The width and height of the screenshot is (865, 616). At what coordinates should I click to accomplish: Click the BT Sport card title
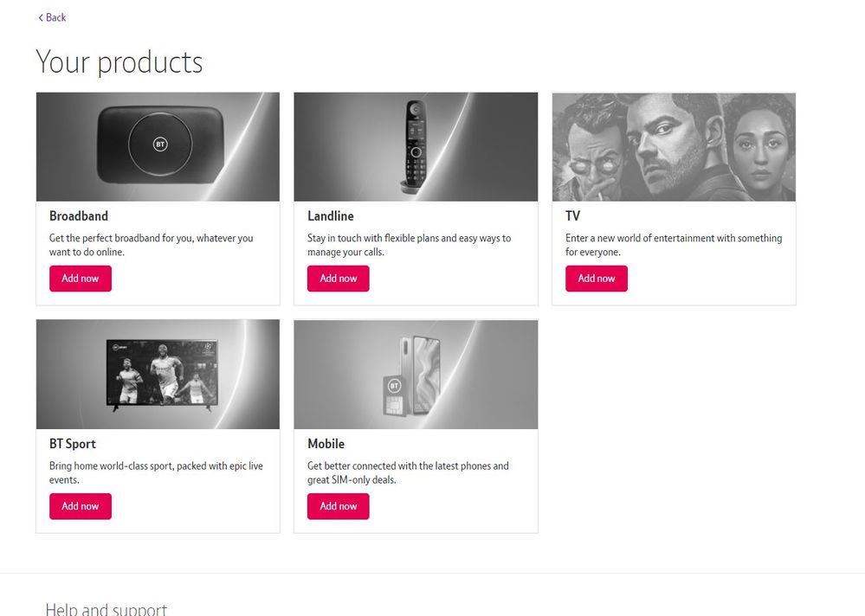click(73, 444)
